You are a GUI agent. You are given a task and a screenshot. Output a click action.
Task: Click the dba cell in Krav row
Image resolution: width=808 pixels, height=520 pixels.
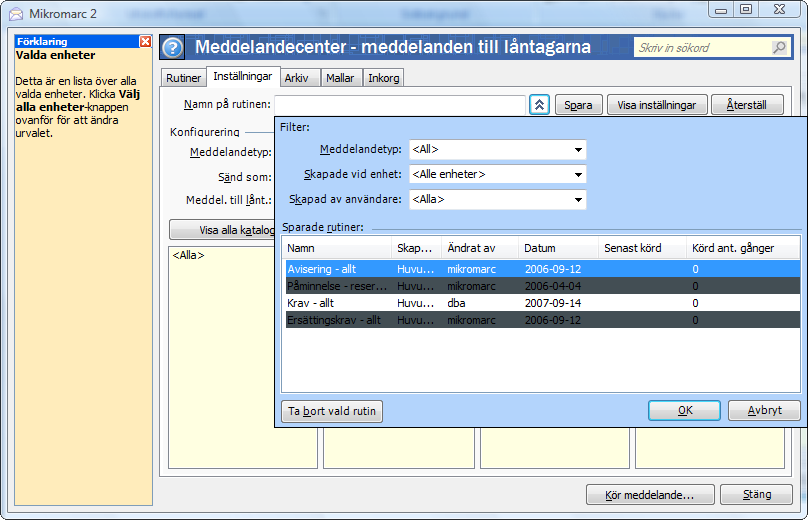(457, 303)
